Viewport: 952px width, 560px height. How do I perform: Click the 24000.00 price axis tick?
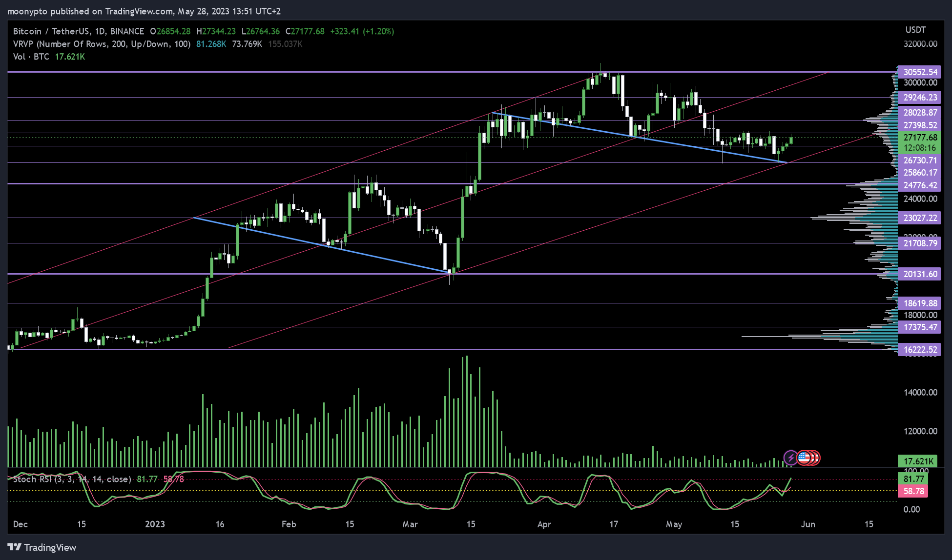pyautogui.click(x=920, y=199)
